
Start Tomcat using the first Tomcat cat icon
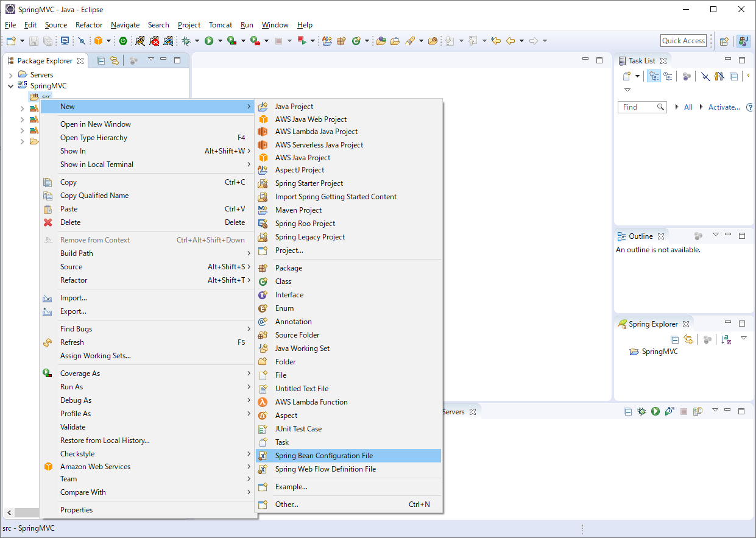point(140,41)
